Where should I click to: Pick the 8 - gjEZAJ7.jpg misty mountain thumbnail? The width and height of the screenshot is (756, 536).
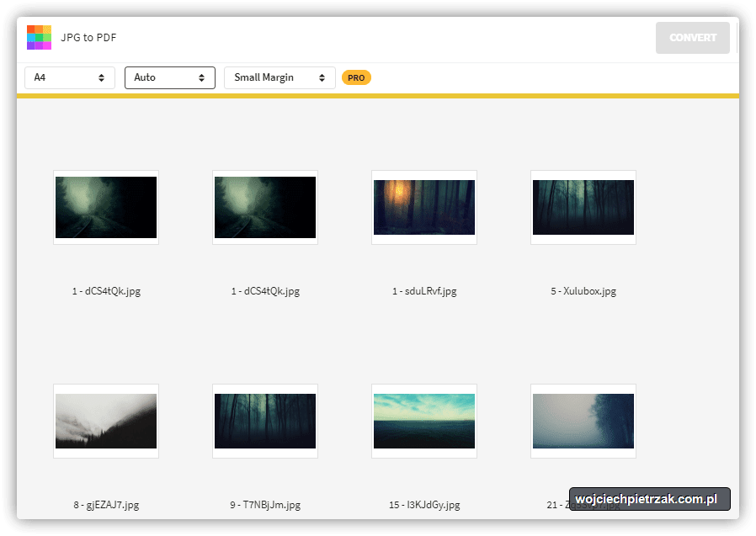(106, 421)
